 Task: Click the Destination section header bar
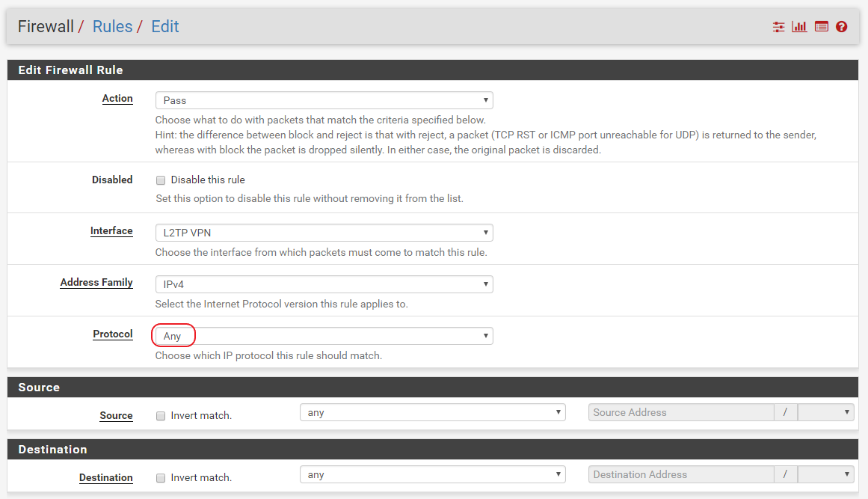[433, 449]
